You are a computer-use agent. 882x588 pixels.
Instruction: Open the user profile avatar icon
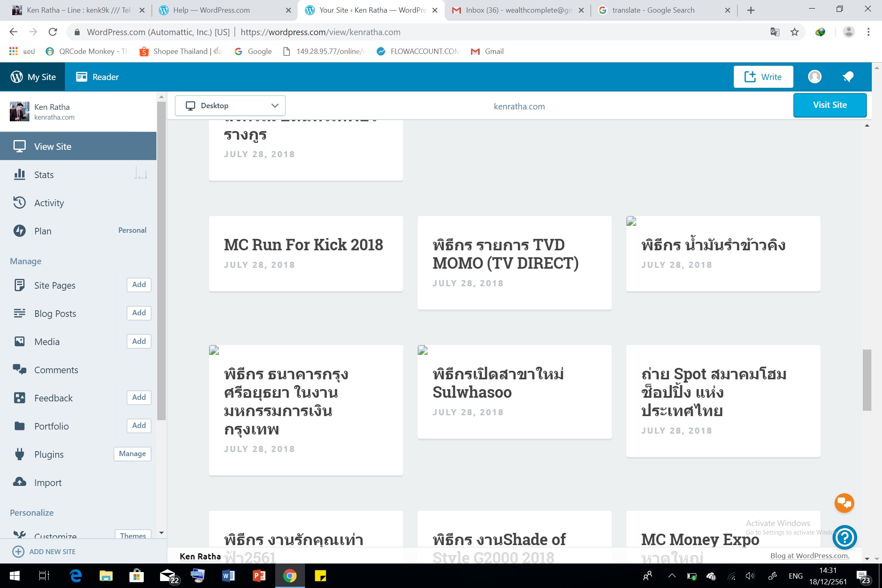coord(815,77)
